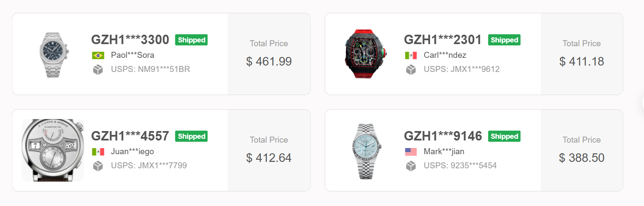Click the Mexico flag next to Juan***iego
Image resolution: width=644 pixels, height=206 pixels.
click(98, 152)
